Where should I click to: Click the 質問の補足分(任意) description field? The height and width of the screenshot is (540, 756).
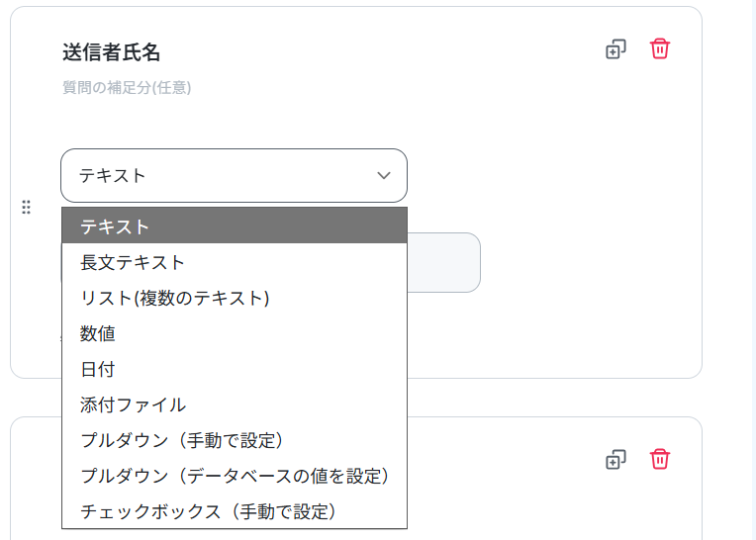click(x=127, y=88)
